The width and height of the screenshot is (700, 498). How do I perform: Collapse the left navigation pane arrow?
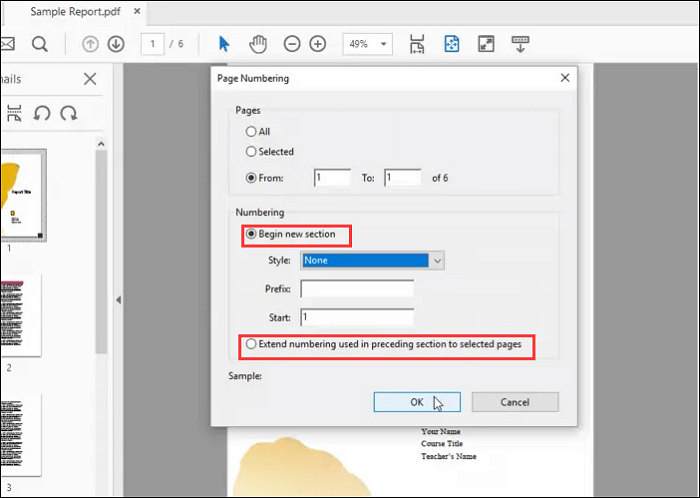tap(117, 300)
